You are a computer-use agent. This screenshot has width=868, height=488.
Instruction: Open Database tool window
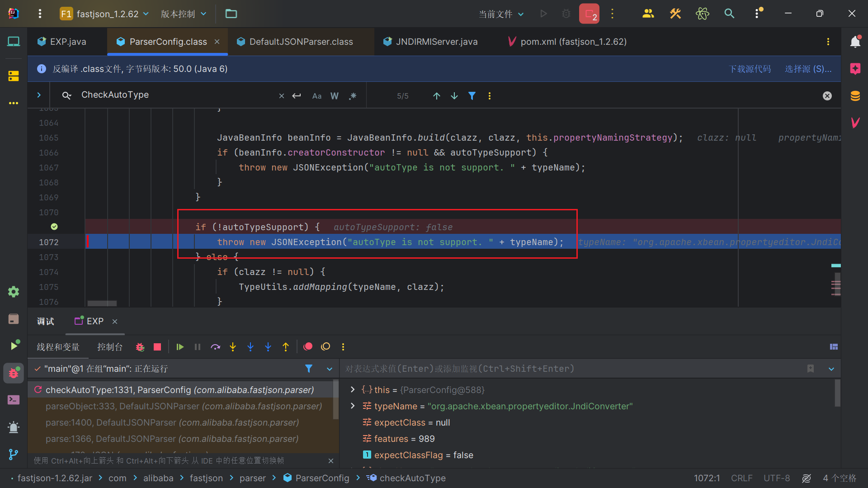[x=855, y=96]
